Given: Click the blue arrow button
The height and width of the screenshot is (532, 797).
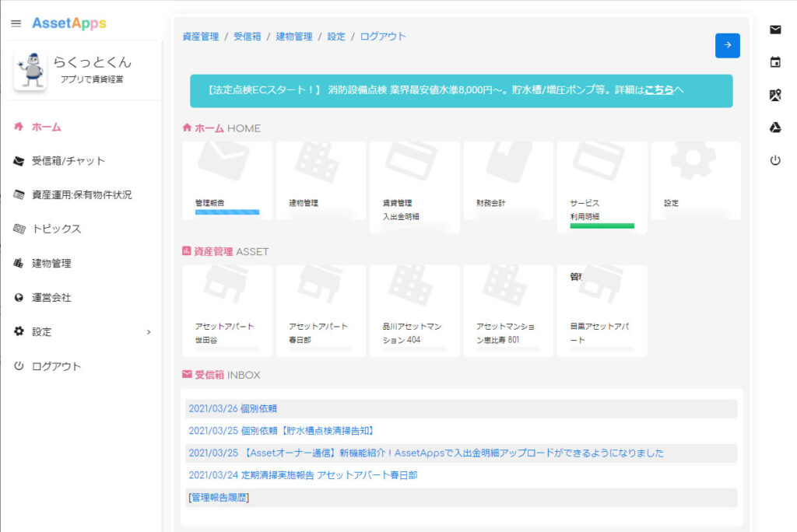Looking at the screenshot, I should point(728,45).
